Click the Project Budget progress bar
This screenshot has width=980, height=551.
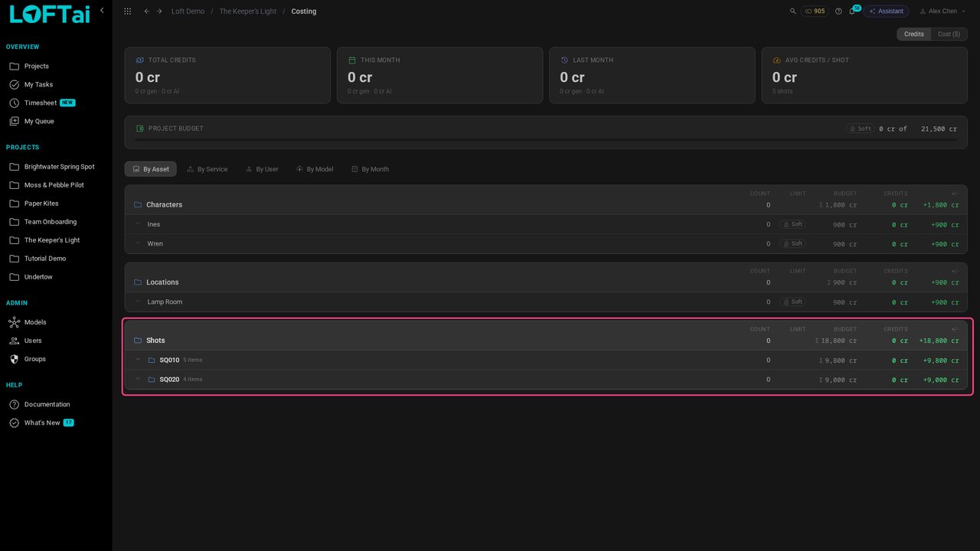[x=546, y=139]
